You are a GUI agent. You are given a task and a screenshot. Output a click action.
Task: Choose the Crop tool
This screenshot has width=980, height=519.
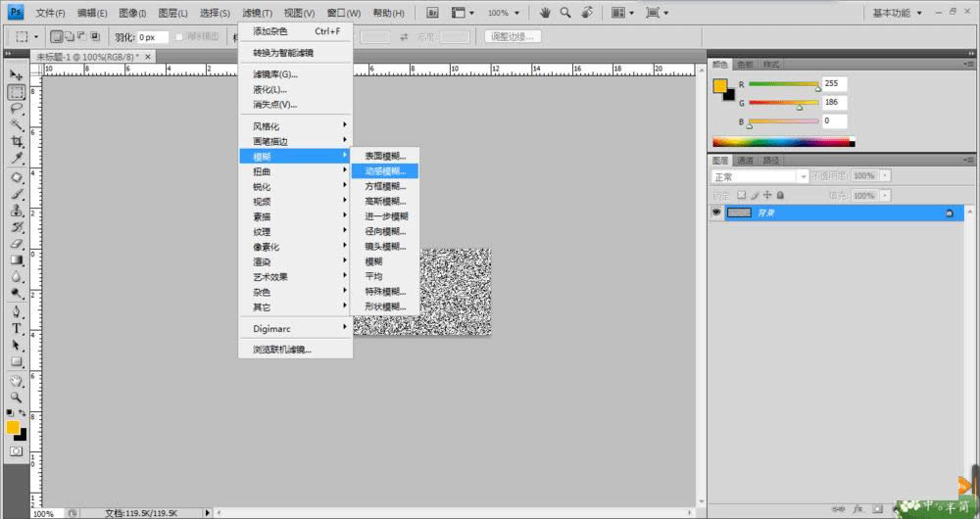[x=17, y=142]
